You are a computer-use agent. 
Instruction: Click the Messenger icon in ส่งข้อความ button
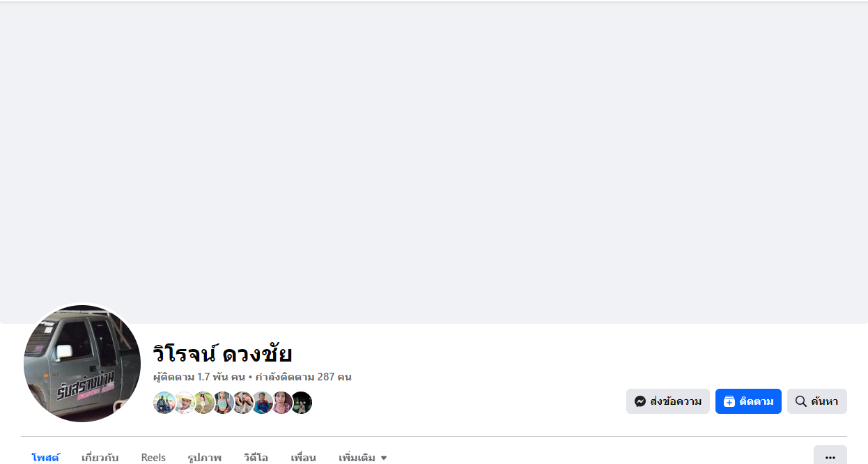[x=640, y=401]
